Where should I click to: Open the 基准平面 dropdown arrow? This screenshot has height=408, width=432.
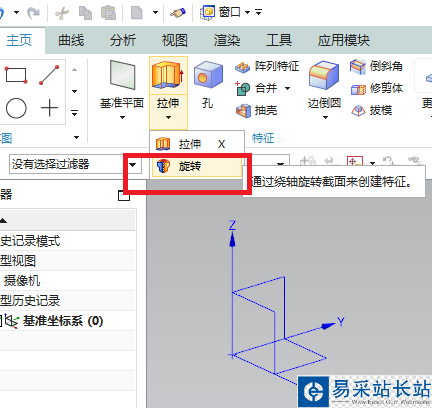[x=122, y=117]
